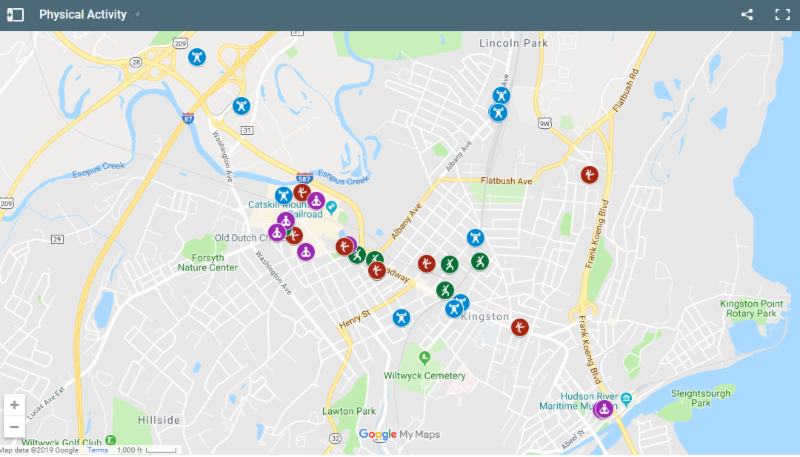Share this map via share icon
Viewport: 800px width, 457px height.
747,14
